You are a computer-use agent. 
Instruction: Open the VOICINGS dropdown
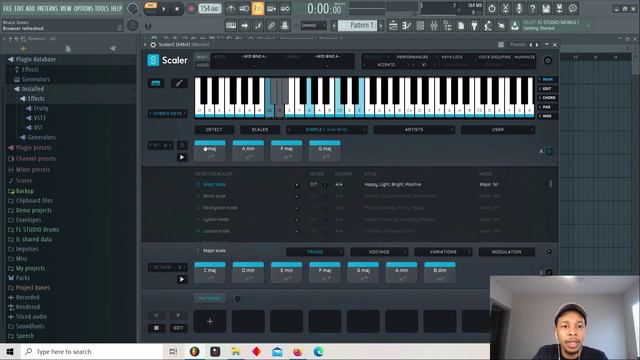coord(379,252)
